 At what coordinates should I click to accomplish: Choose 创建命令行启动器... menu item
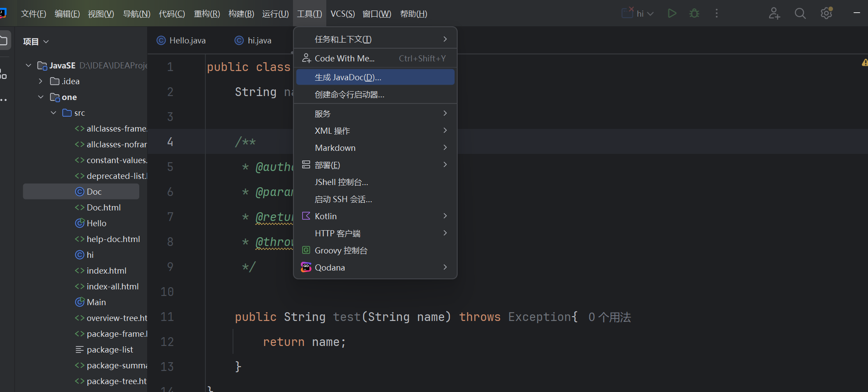point(375,94)
